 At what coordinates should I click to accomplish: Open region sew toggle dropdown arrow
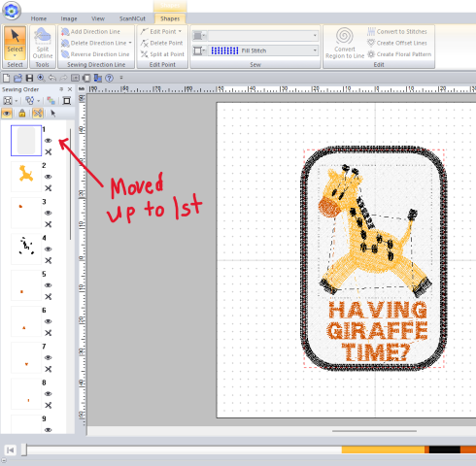204,50
